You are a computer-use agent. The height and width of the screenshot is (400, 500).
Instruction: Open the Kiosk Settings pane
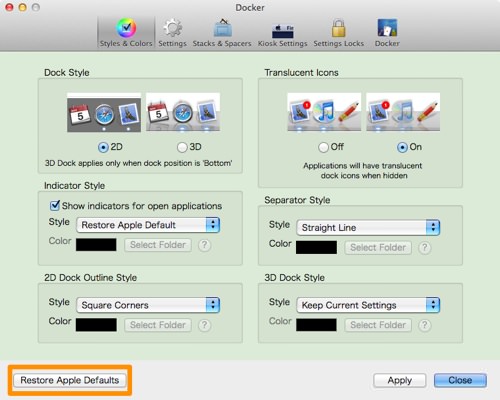(282, 33)
